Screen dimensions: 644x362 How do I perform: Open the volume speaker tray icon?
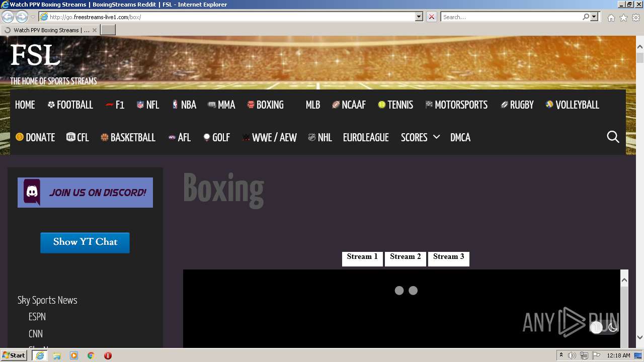click(x=572, y=355)
